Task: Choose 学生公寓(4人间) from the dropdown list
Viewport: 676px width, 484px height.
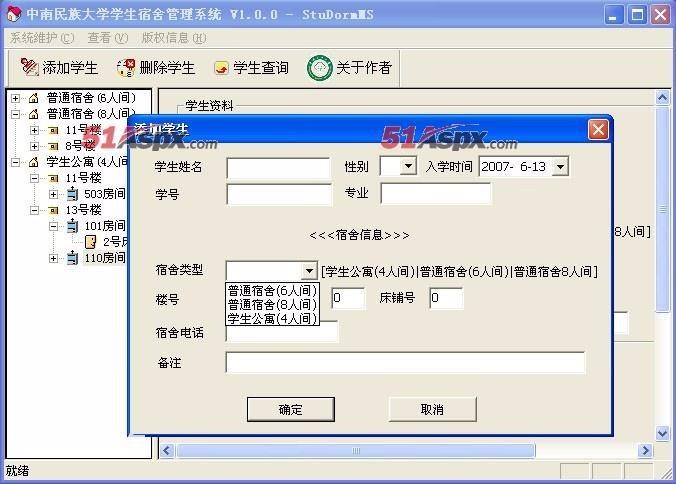Action: tap(272, 319)
